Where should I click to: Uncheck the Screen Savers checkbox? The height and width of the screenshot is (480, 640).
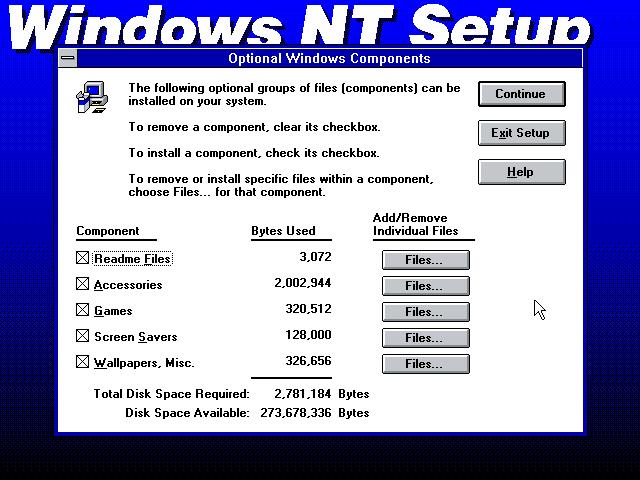[82, 336]
